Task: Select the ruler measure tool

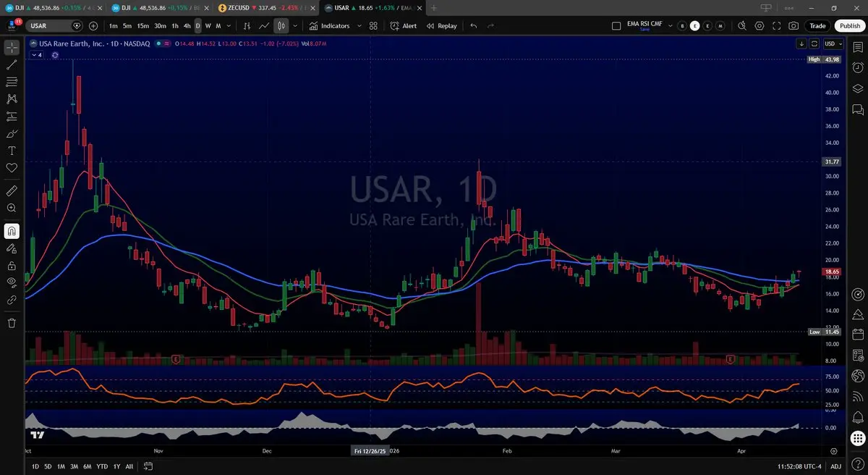Action: point(12,191)
